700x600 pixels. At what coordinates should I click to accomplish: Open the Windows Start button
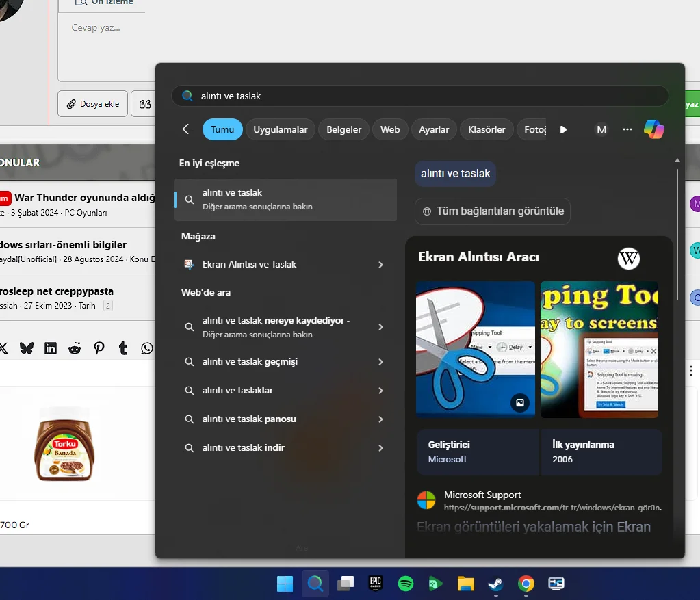point(285,584)
